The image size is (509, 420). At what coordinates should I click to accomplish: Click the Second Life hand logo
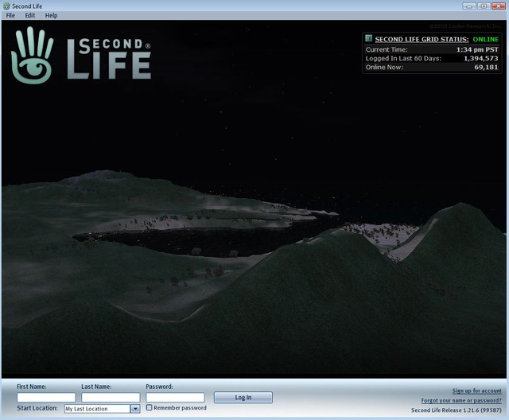[32, 55]
